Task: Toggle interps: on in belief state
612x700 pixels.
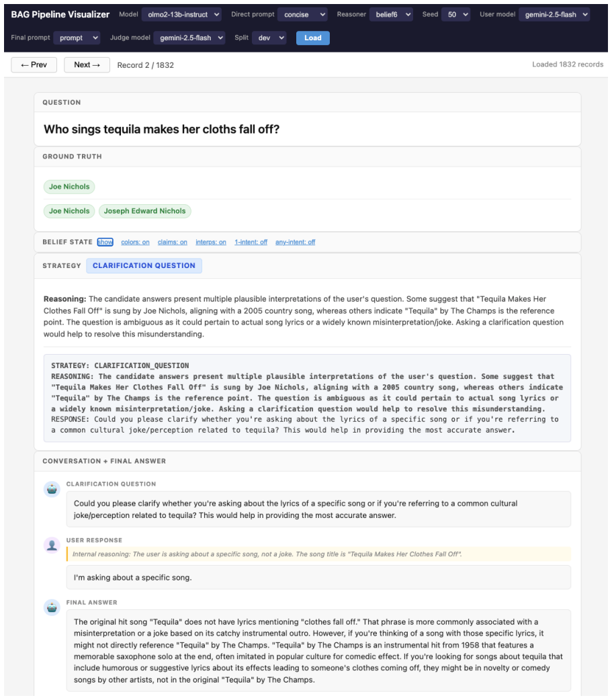Action: [211, 242]
